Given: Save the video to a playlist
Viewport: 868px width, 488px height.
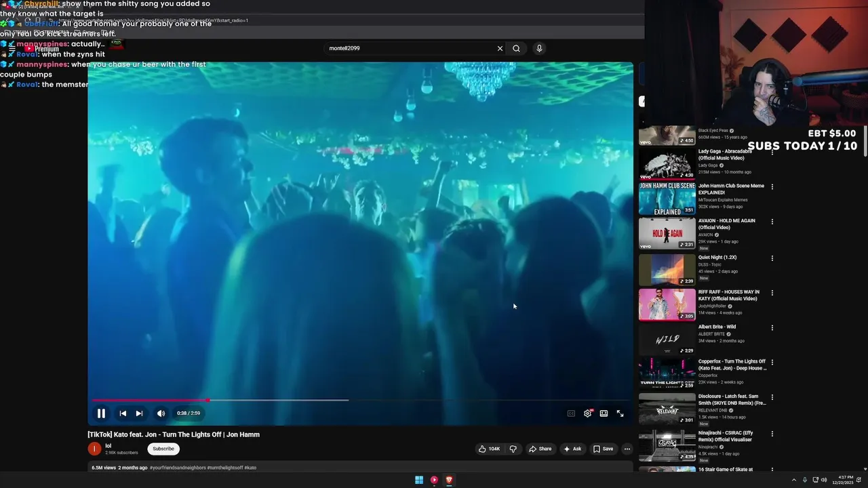Looking at the screenshot, I should [x=603, y=449].
